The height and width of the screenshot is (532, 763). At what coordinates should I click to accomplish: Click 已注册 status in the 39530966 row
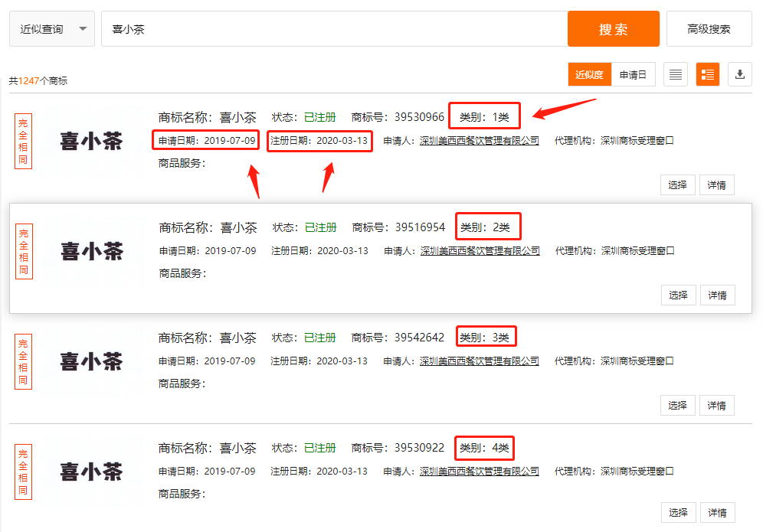[319, 117]
